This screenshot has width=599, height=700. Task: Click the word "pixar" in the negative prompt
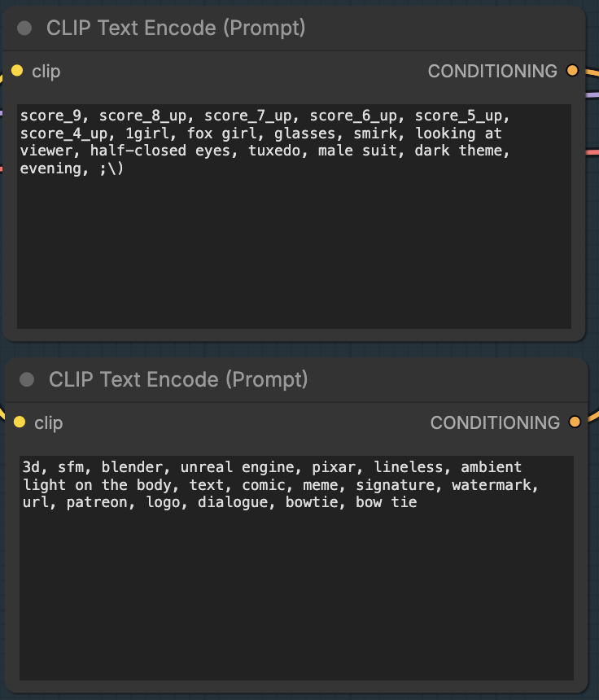pyautogui.click(x=334, y=467)
